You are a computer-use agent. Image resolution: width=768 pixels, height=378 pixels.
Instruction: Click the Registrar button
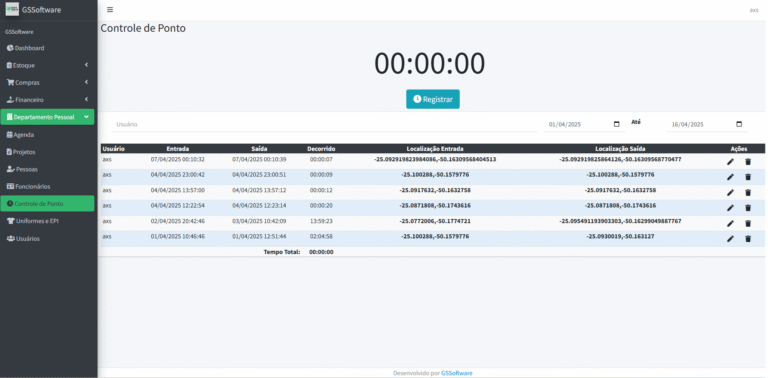[x=432, y=99]
